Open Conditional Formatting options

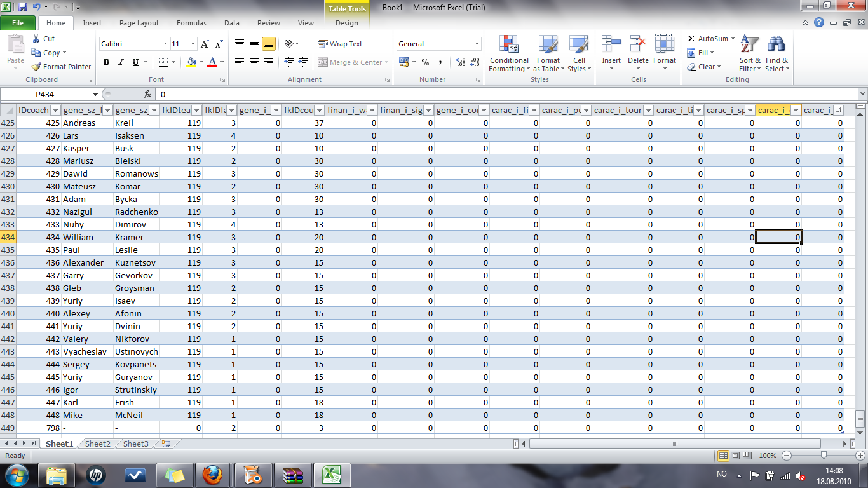pyautogui.click(x=509, y=54)
